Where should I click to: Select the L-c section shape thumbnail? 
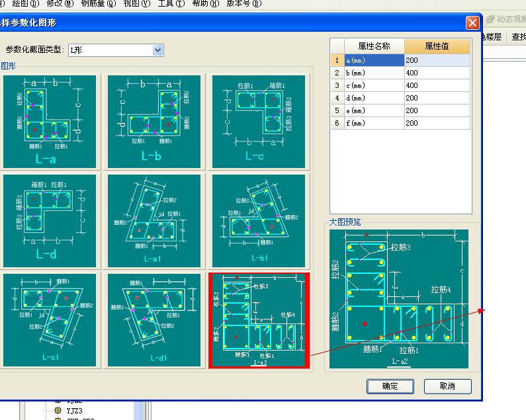coord(259,122)
